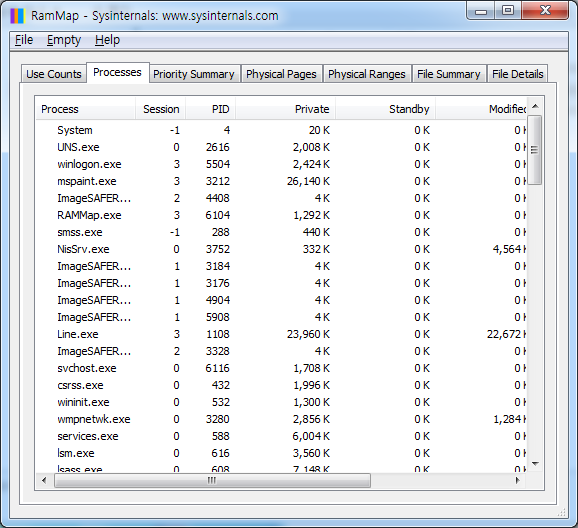This screenshot has width=578, height=528.
Task: Sort by the Standby column header
Action: (385, 109)
